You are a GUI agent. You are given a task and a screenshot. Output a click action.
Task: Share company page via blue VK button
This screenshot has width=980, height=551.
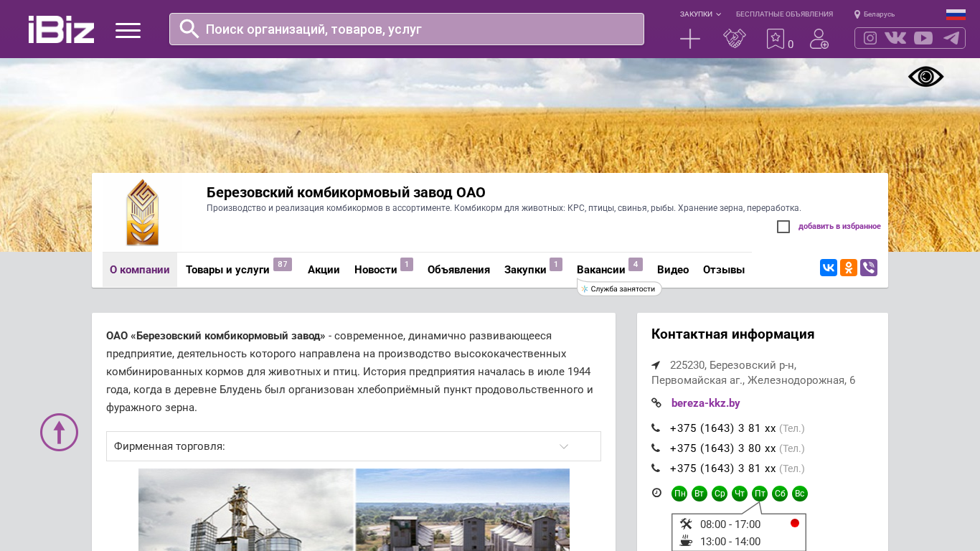tap(829, 268)
